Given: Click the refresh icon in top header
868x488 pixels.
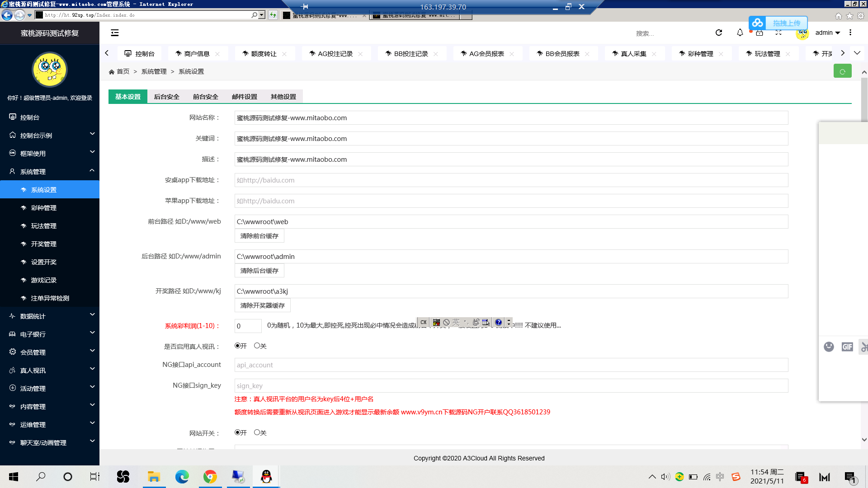Looking at the screenshot, I should coord(719,33).
